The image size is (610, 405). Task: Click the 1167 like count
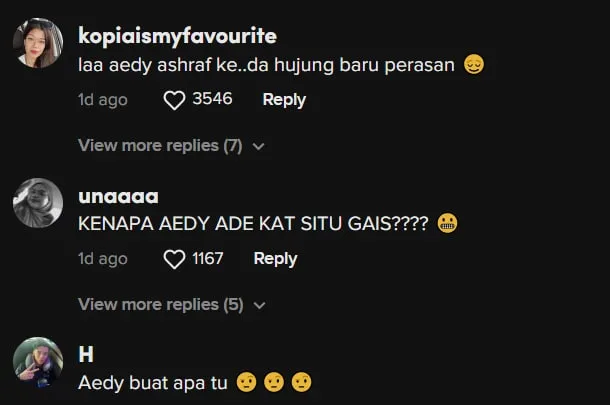click(x=208, y=258)
